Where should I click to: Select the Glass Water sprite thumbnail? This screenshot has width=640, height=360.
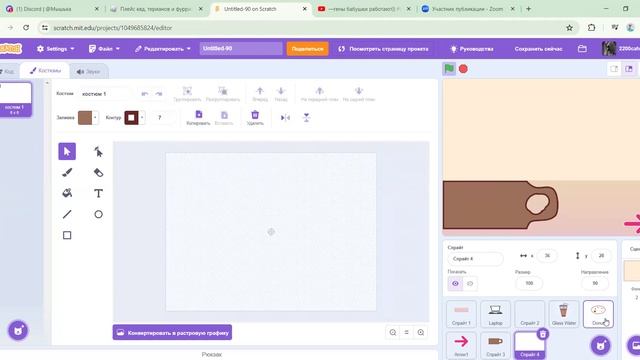point(564,314)
